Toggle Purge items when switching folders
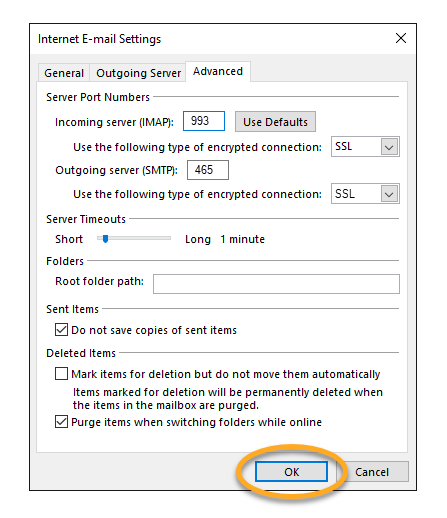 [x=61, y=422]
